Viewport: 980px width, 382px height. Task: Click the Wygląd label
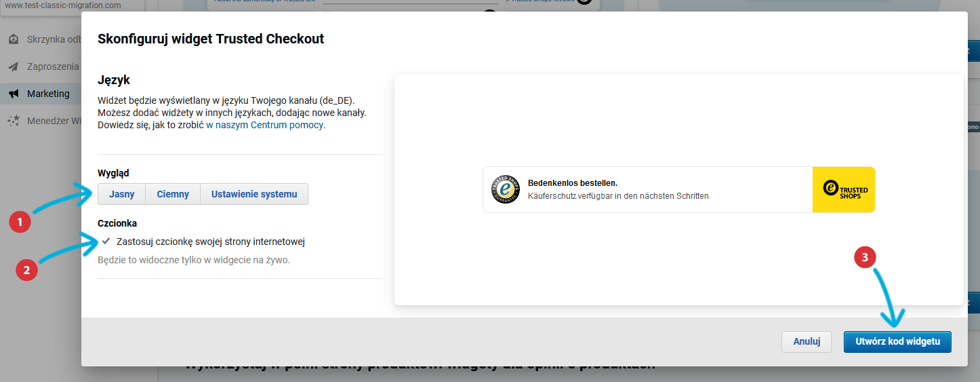(x=113, y=174)
